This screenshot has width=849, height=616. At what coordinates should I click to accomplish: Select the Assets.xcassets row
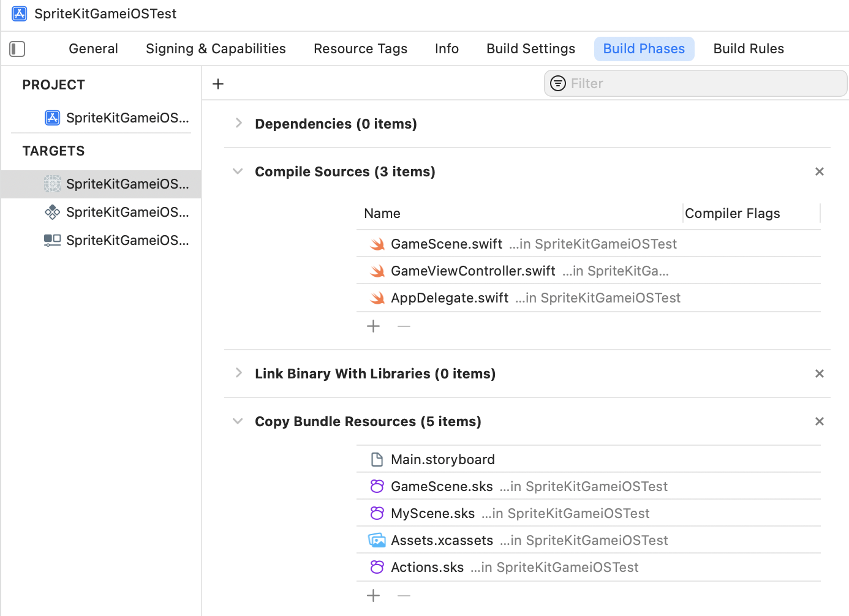(588, 540)
